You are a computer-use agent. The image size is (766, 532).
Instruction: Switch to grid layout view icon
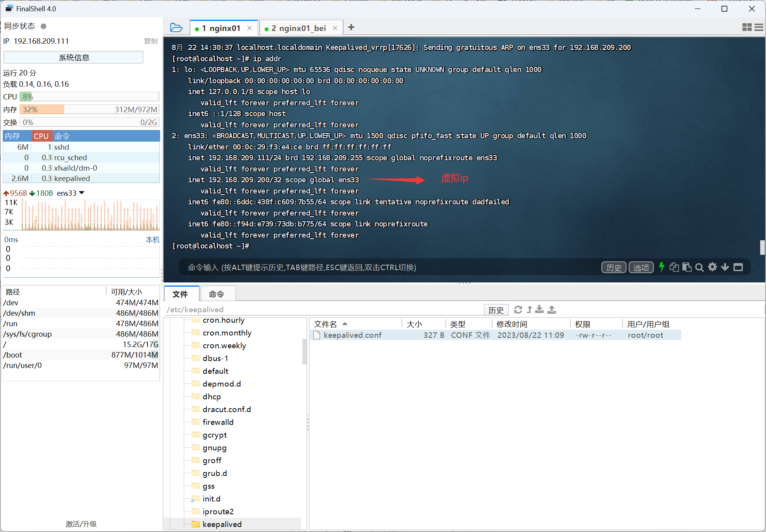pos(747,27)
